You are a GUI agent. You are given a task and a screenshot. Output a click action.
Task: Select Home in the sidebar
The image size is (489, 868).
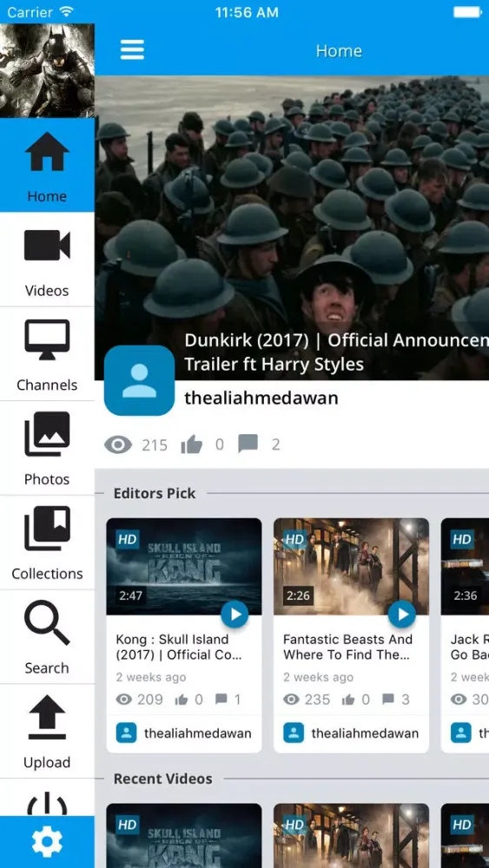[47, 164]
